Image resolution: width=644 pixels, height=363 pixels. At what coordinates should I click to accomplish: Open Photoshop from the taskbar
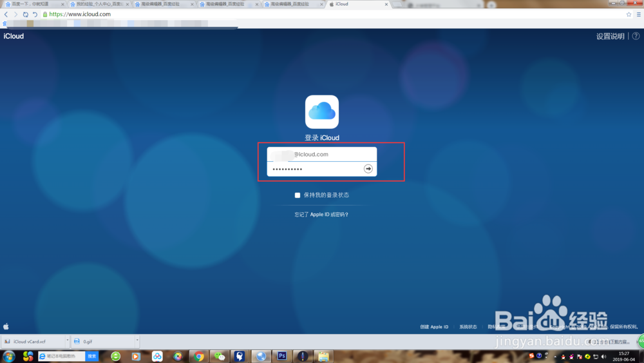coord(282,356)
